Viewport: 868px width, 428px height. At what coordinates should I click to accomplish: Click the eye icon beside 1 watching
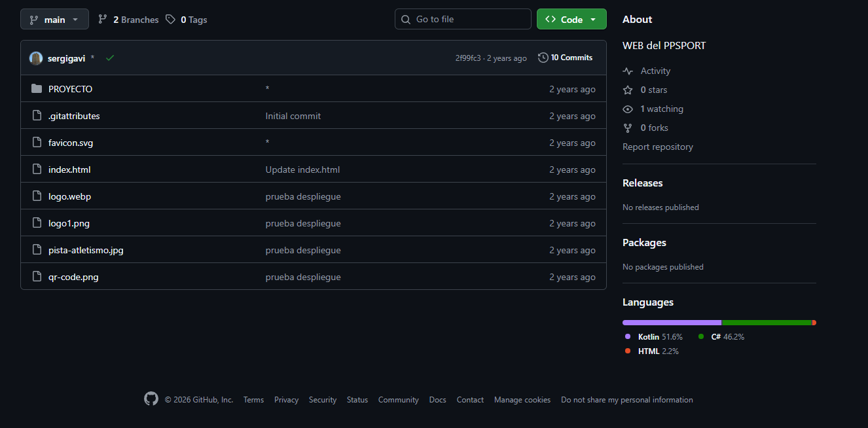tap(628, 109)
